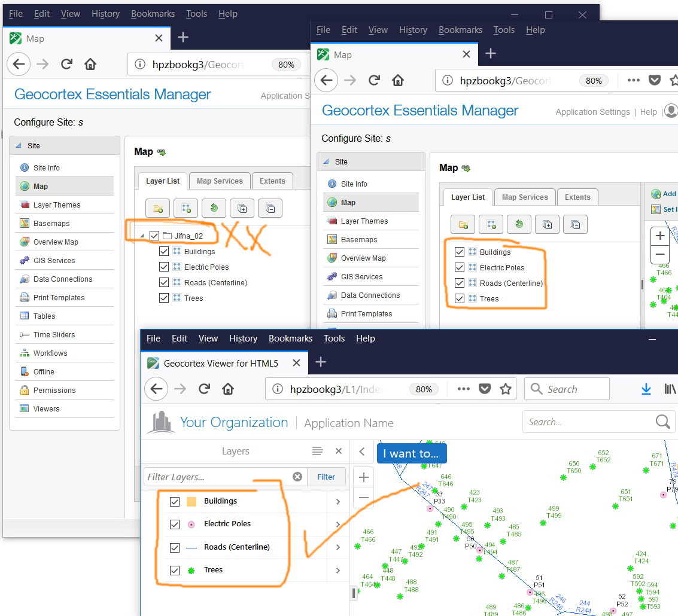Image resolution: width=678 pixels, height=616 pixels.
Task: Zoom out on the HTML5 Viewer map
Action: tap(364, 498)
